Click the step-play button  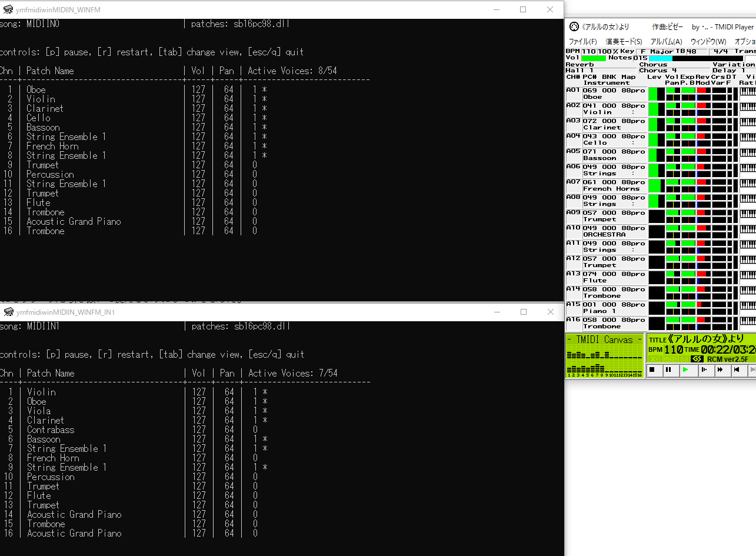(x=703, y=369)
